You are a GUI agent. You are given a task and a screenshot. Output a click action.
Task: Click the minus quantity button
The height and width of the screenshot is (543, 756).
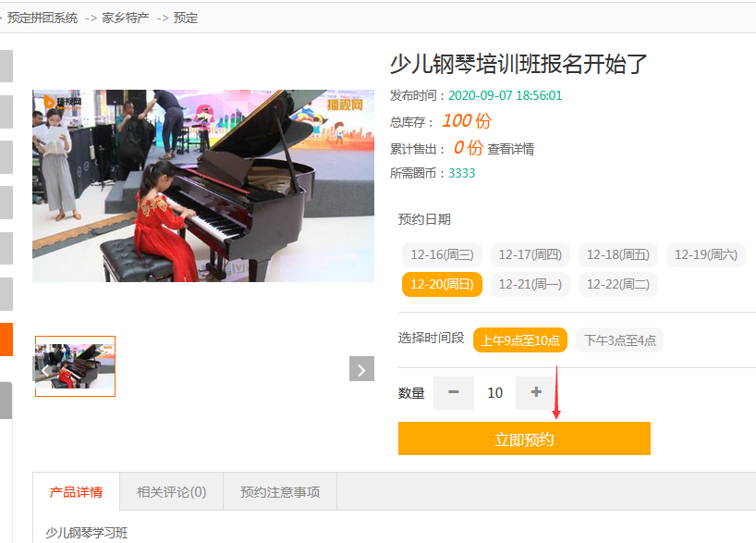[453, 393]
